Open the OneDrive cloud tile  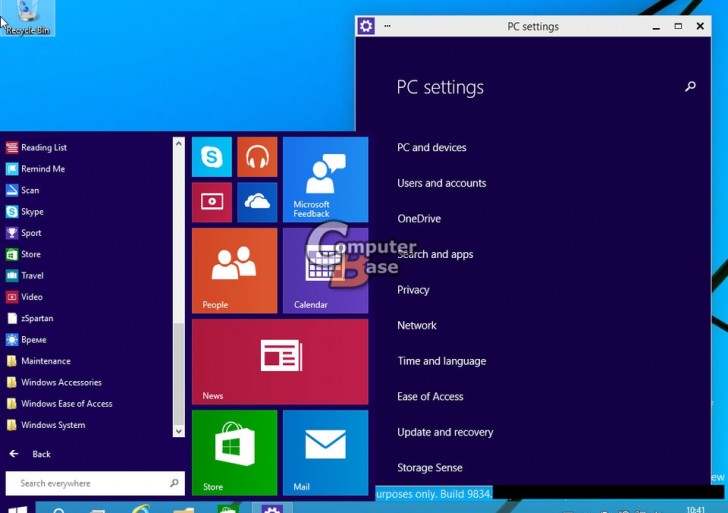click(257, 202)
